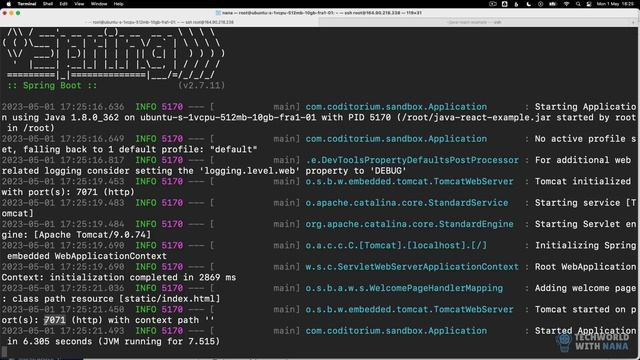Click the quoted 'DEBUG' text
The image size is (640, 360).
click(x=388, y=171)
